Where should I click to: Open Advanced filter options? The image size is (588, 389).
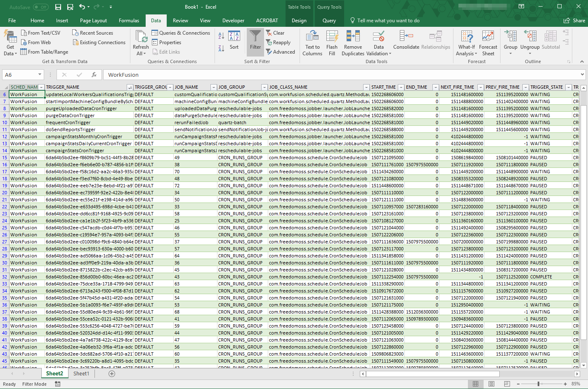point(281,52)
